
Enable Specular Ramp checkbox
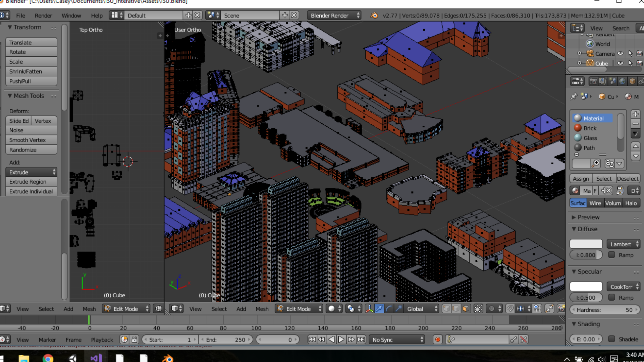tap(612, 297)
